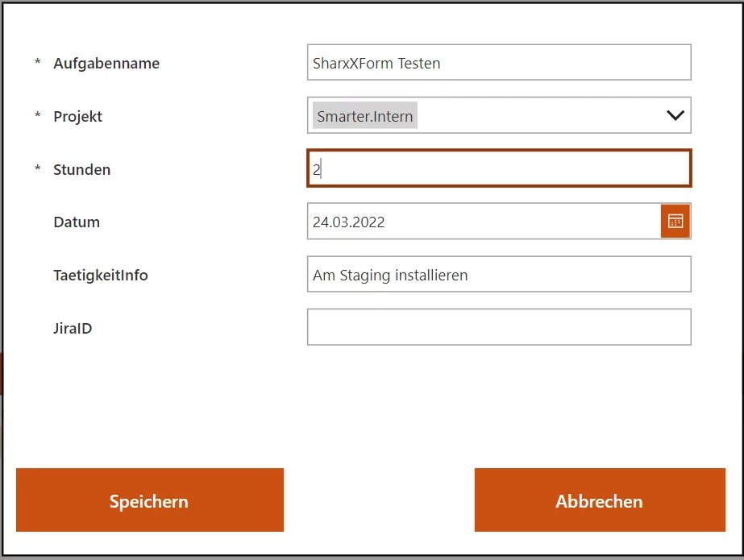Click the Projekt label
The width and height of the screenshot is (744, 560).
[77, 116]
